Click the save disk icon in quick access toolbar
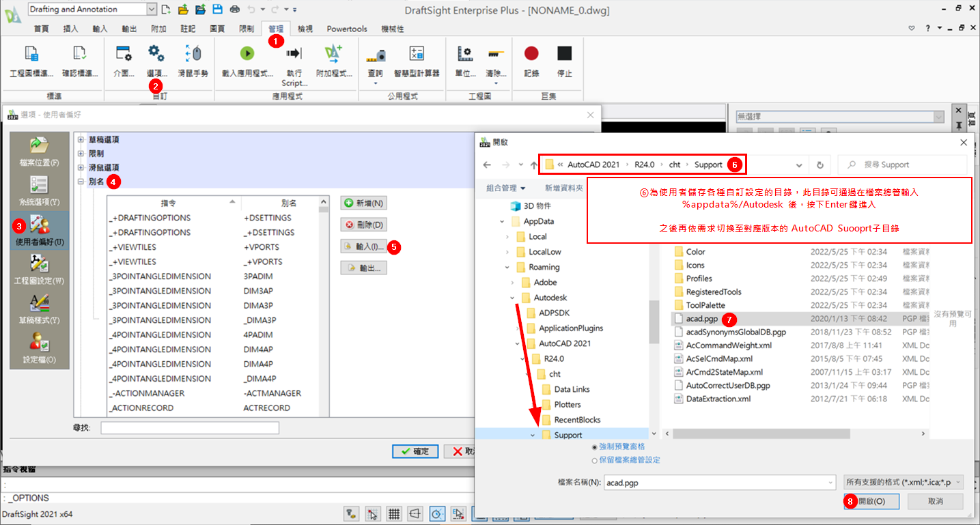Viewport: 980px width, 525px height. point(217,9)
